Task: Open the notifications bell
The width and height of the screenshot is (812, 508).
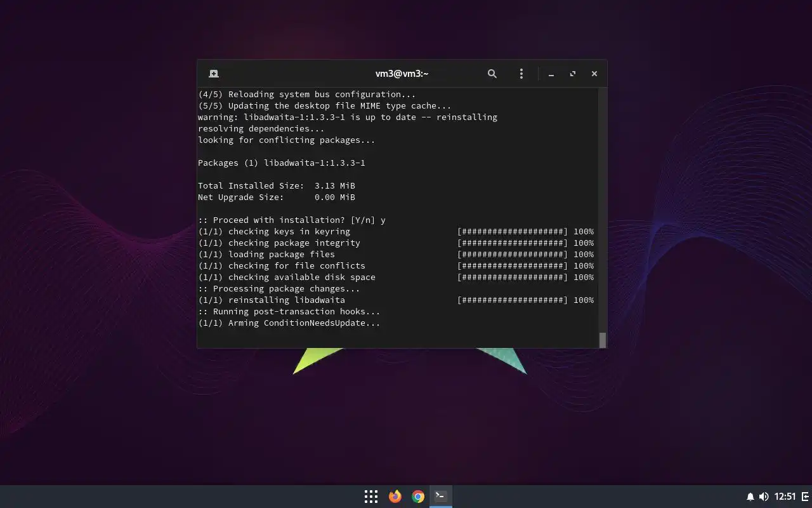Action: tap(750, 497)
